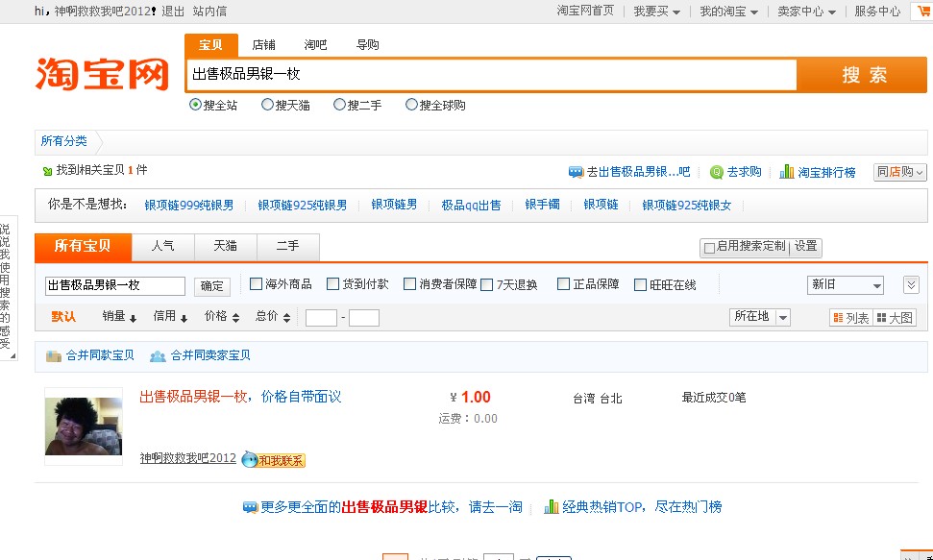This screenshot has width=933, height=560.
Task: Open the 我要买 dropdown menu
Action: click(657, 12)
